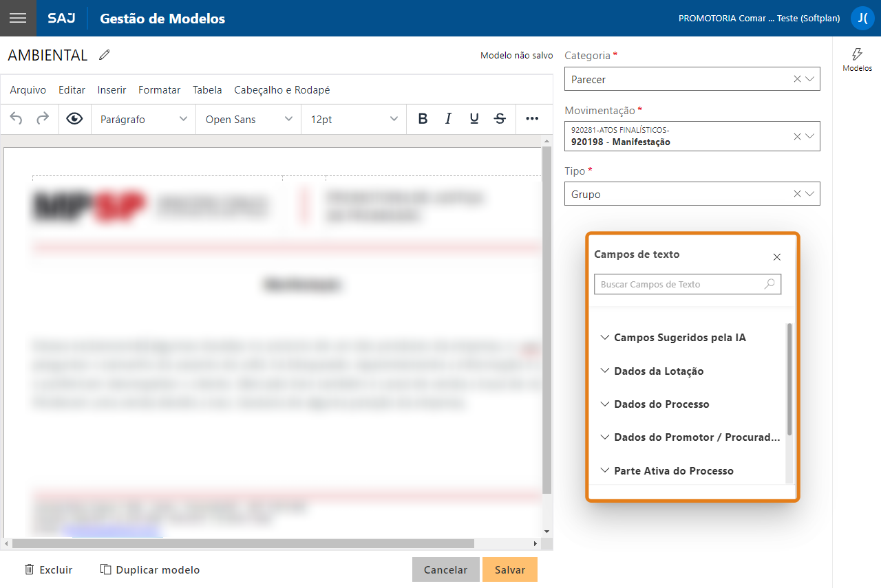This screenshot has height=588, width=881.
Task: Open the Modelos lightning panel
Action: [x=857, y=60]
